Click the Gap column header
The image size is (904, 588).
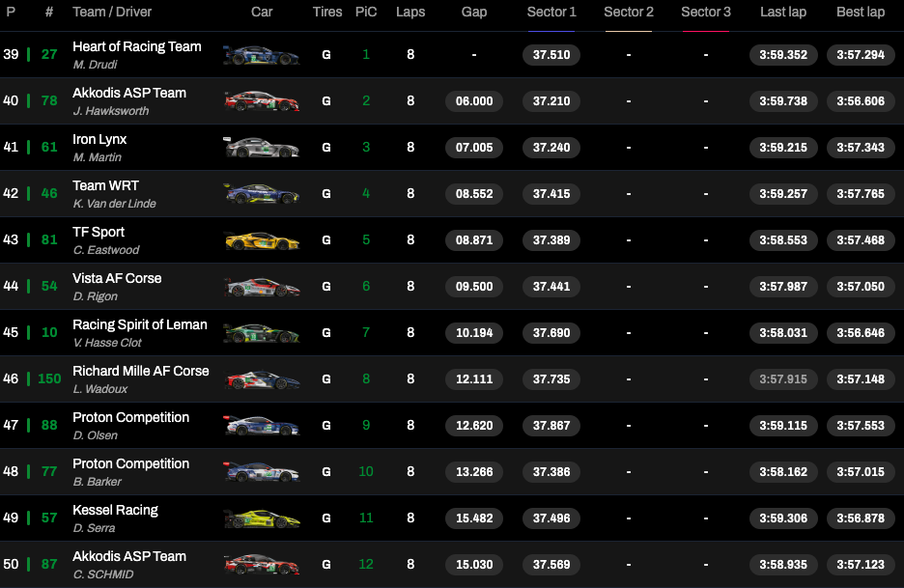(474, 13)
